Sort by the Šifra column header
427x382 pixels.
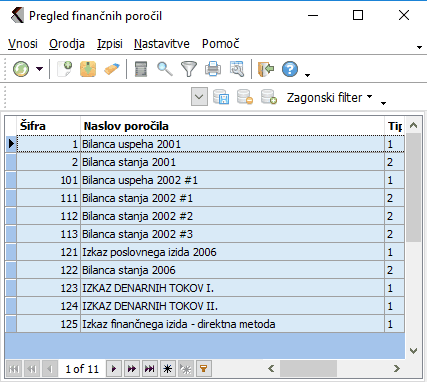click(48, 126)
